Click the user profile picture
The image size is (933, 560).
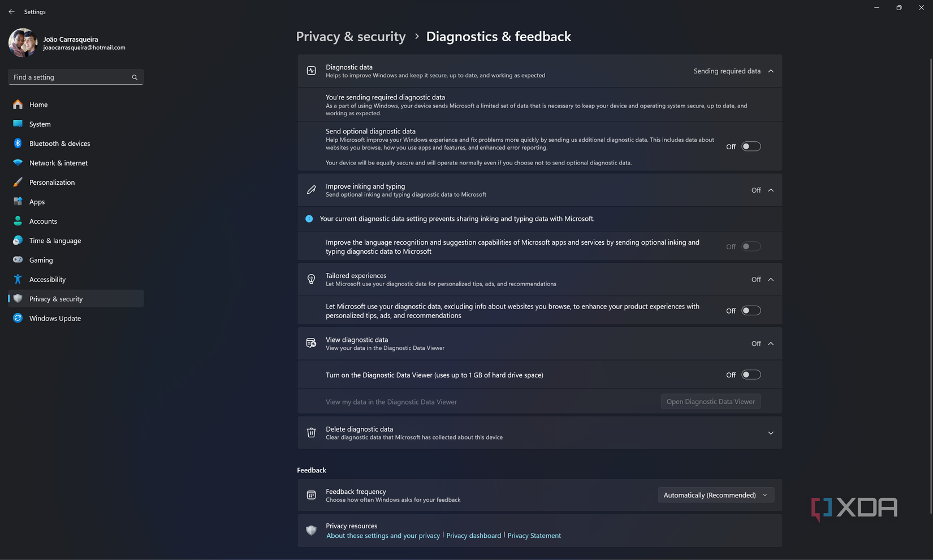tap(23, 43)
